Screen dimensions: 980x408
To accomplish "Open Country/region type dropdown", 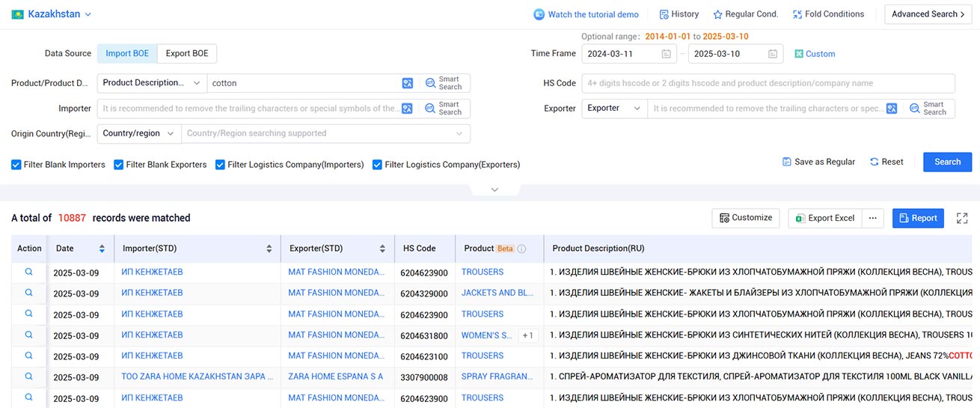I will (x=138, y=133).
